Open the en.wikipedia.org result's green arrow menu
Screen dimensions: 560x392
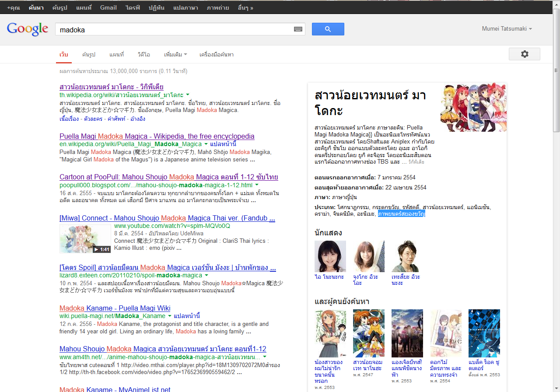click(206, 144)
